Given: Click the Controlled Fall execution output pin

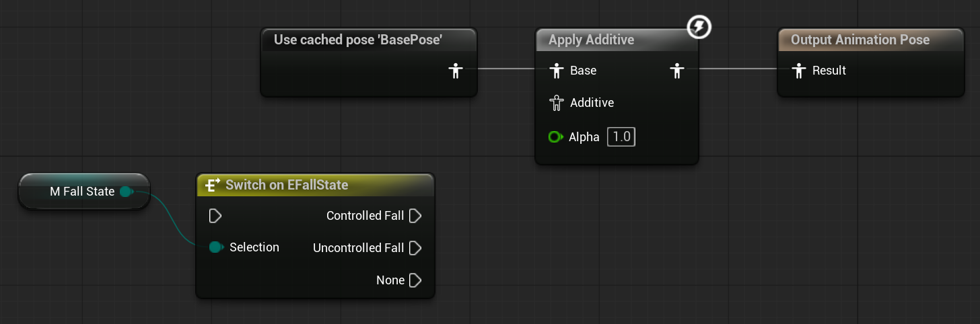Looking at the screenshot, I should (415, 216).
